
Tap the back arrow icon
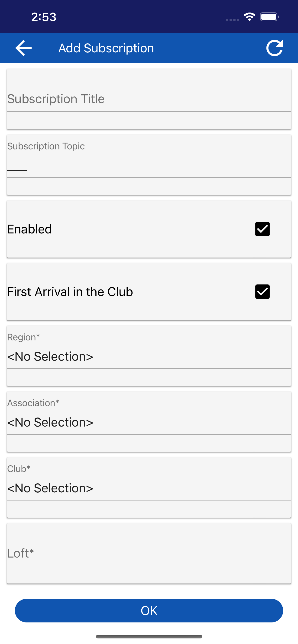(23, 48)
